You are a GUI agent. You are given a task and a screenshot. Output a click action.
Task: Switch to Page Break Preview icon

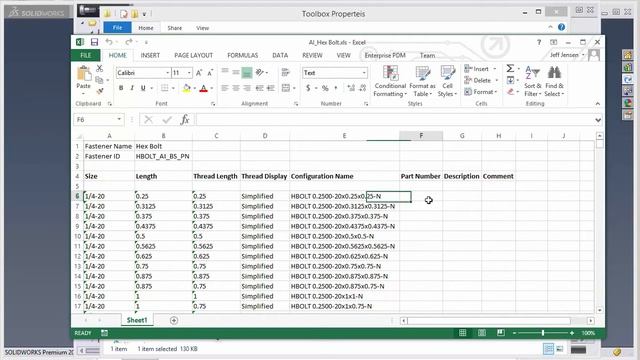pyautogui.click(x=501, y=333)
